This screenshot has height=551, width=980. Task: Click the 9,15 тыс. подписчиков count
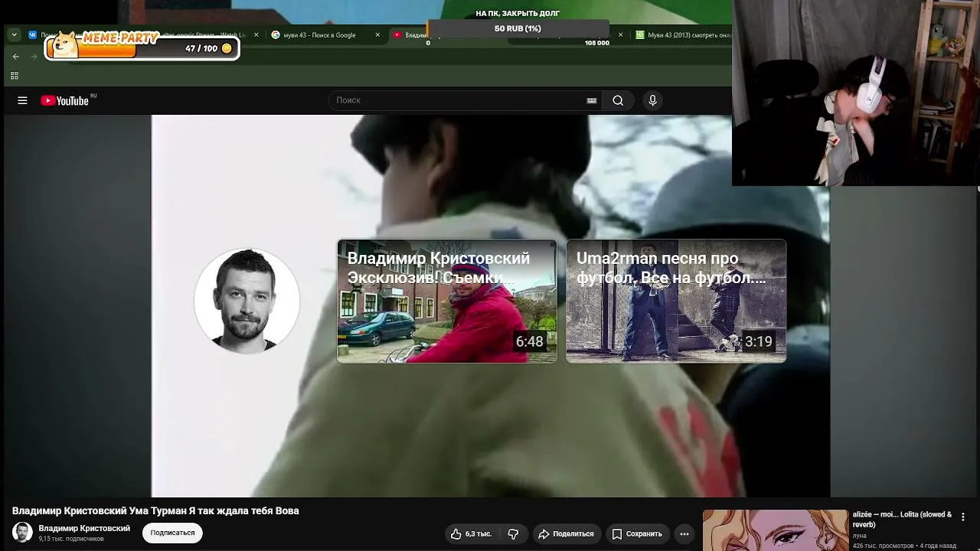[x=71, y=539]
